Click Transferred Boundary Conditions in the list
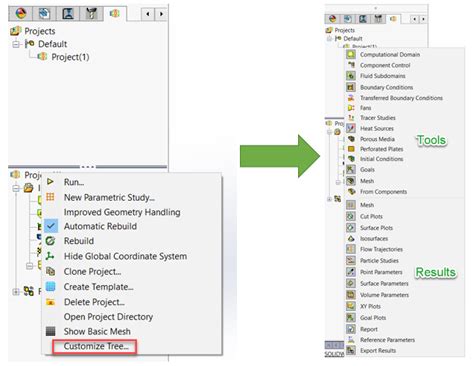Screen dimensions: 474x366 (401, 98)
